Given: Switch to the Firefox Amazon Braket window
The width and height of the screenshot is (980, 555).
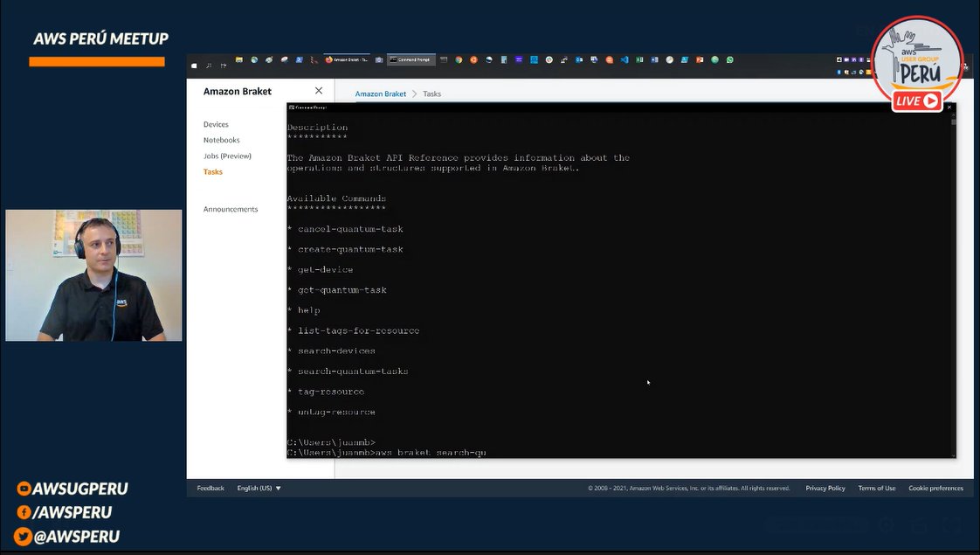Looking at the screenshot, I should pyautogui.click(x=346, y=59).
